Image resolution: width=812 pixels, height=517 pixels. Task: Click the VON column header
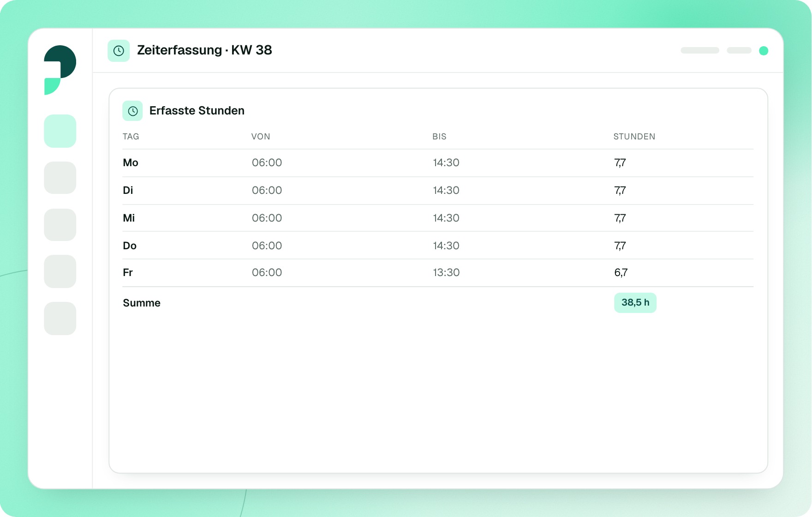(x=261, y=137)
